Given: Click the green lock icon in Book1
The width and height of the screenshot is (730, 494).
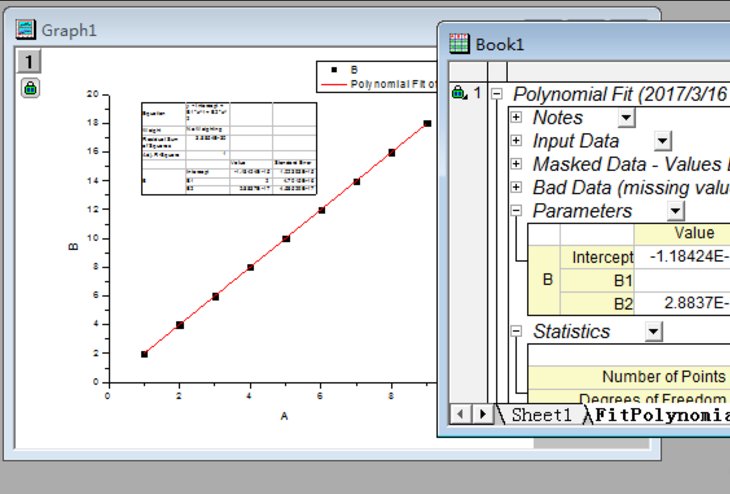Looking at the screenshot, I should coord(458,93).
